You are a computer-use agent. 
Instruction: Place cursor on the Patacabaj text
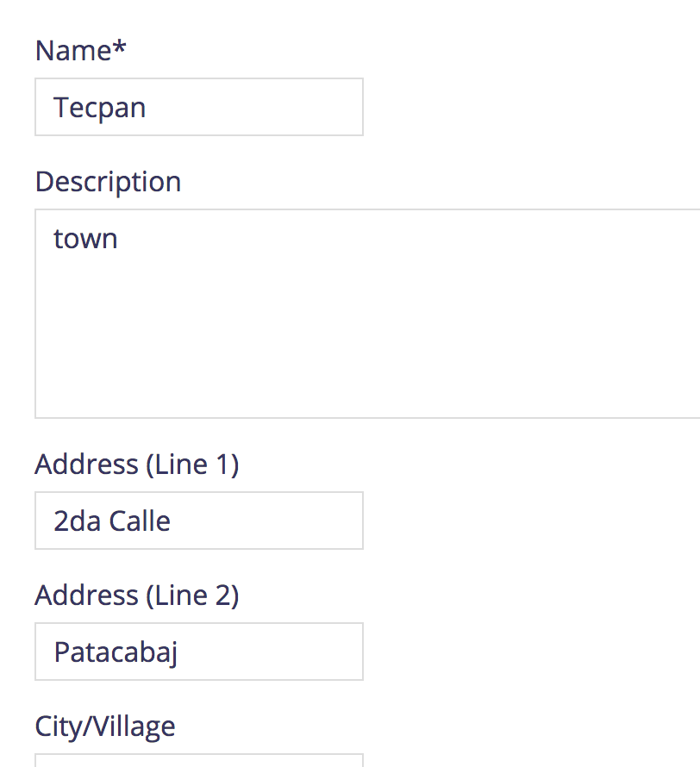coord(116,653)
